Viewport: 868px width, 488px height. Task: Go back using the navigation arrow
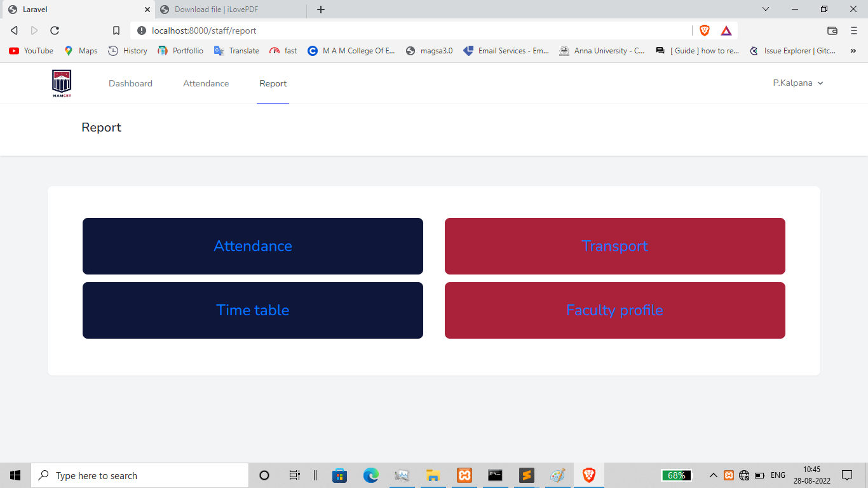(x=13, y=30)
